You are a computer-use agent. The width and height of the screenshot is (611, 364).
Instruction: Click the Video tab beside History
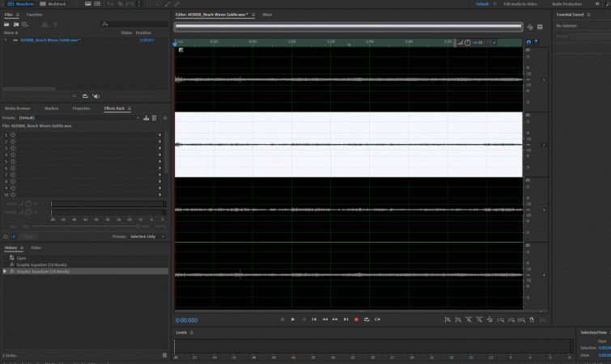coord(36,248)
